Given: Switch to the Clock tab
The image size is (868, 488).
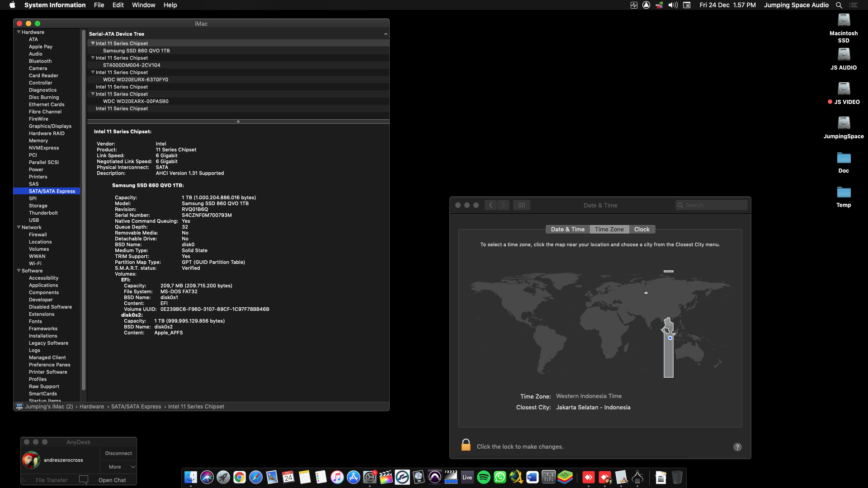Looking at the screenshot, I should (642, 230).
